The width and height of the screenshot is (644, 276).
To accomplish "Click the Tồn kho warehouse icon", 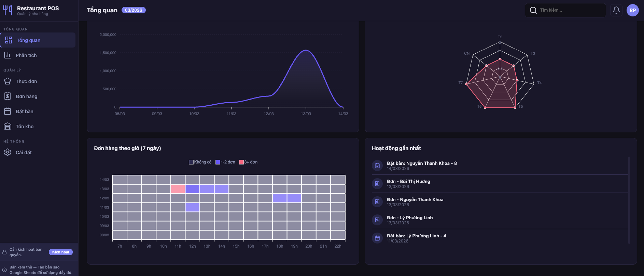I will pos(8,127).
